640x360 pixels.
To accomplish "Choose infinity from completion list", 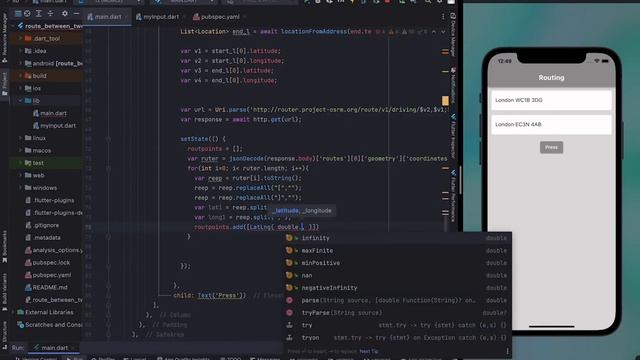I will coord(398,238).
